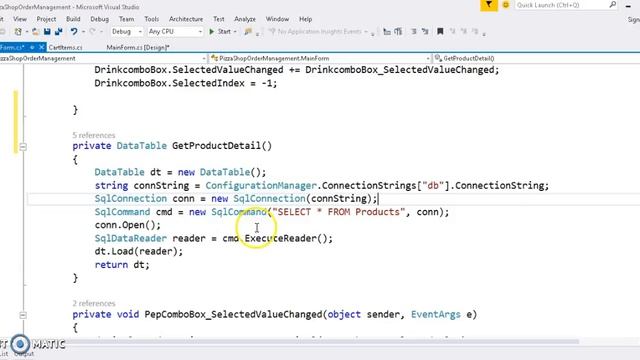The image size is (640, 360).
Task: Click on "DrinkcomboBox.SelectedIndex = -1;" line
Action: tap(186, 83)
